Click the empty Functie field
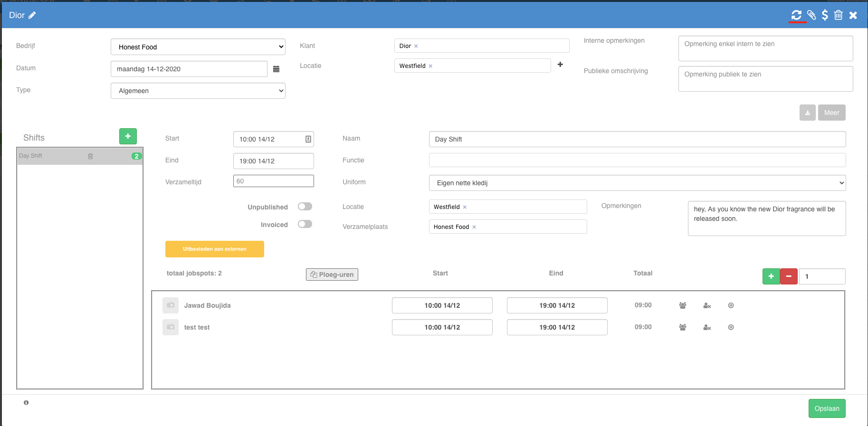 coord(637,160)
